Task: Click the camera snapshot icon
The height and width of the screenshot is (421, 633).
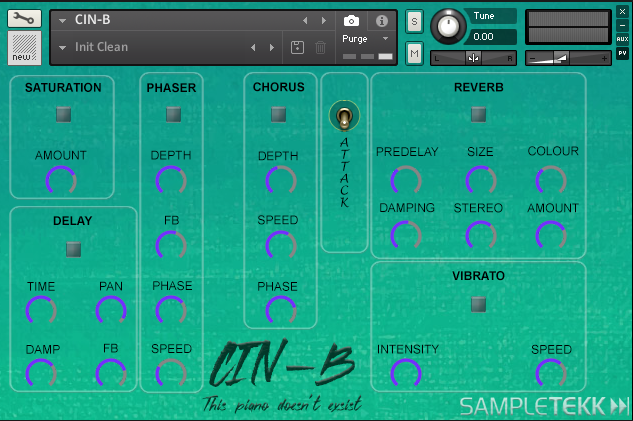Action: coord(351,20)
